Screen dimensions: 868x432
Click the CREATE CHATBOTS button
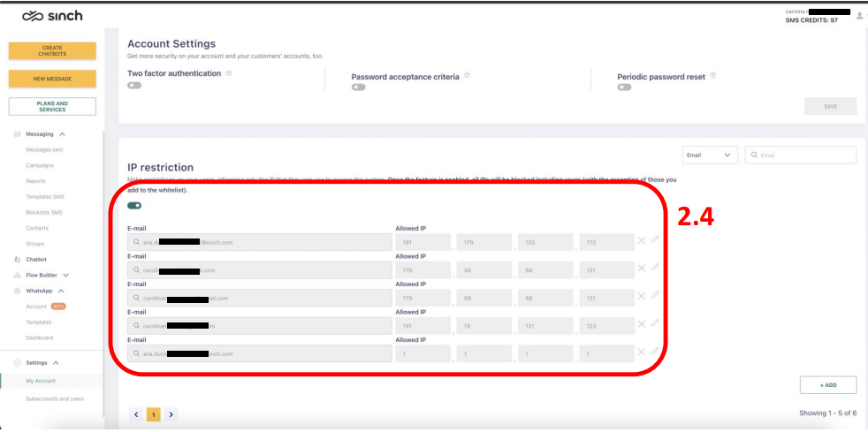click(52, 51)
